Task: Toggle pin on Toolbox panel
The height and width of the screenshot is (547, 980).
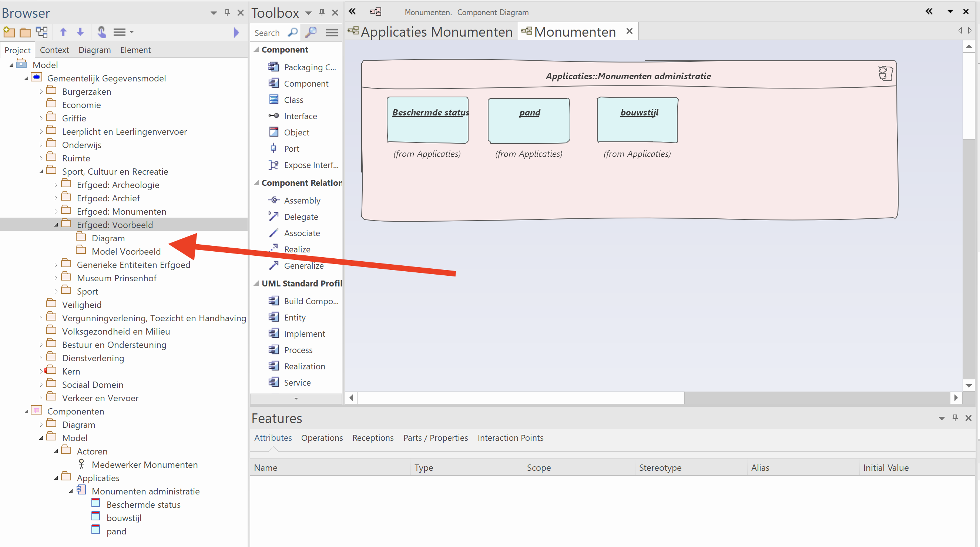Action: 322,13
